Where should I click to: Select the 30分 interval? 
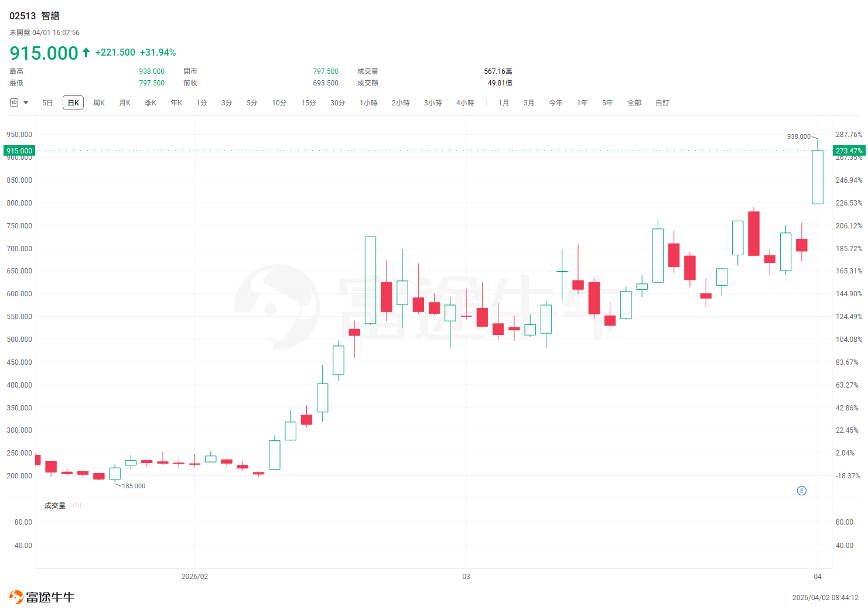click(337, 103)
